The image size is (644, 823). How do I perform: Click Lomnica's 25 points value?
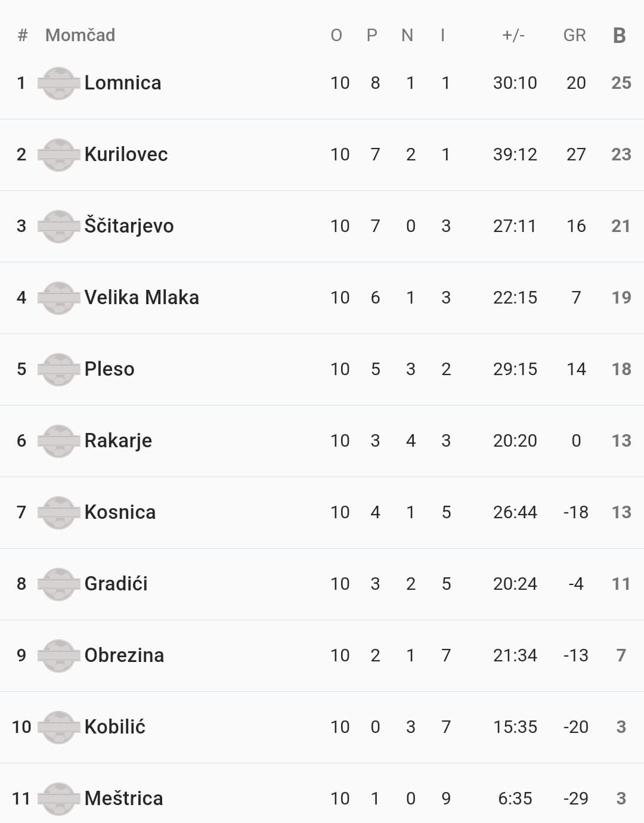point(621,83)
